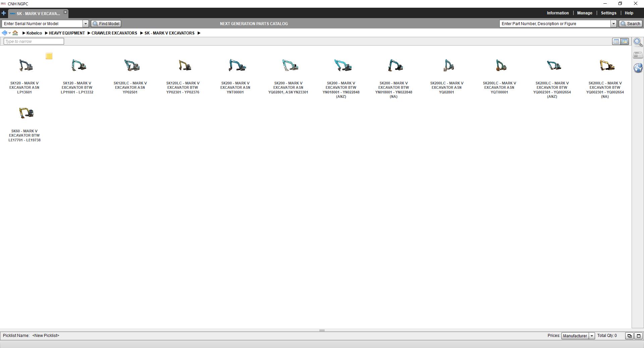Open the magnifier search panel in sidebar
The width and height of the screenshot is (644, 348).
(x=638, y=43)
